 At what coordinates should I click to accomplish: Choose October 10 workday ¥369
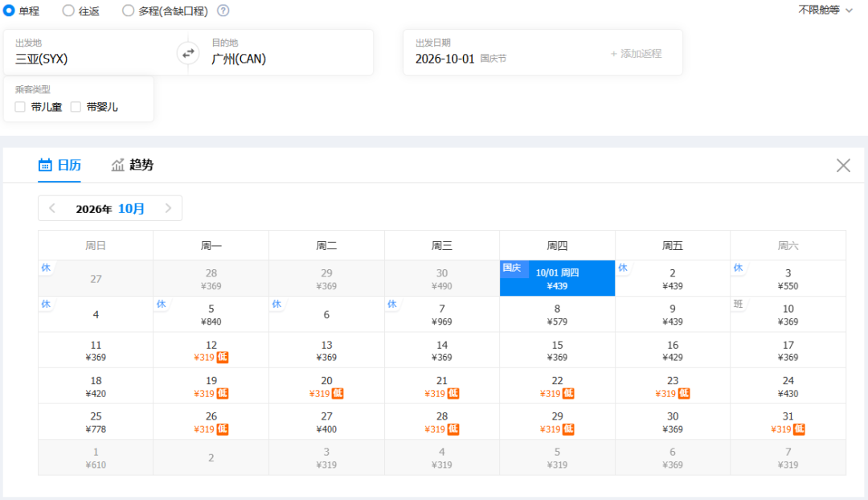pos(788,314)
